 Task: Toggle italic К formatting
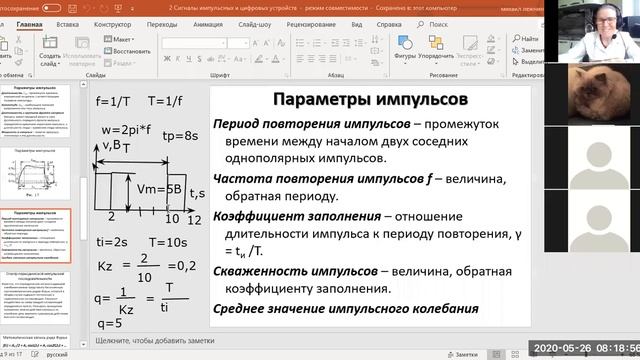[178, 59]
